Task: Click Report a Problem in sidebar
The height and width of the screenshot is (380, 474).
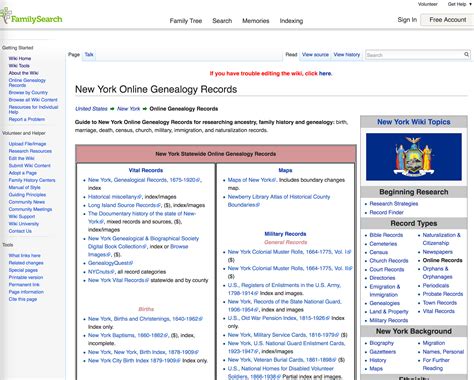Action: (27, 119)
